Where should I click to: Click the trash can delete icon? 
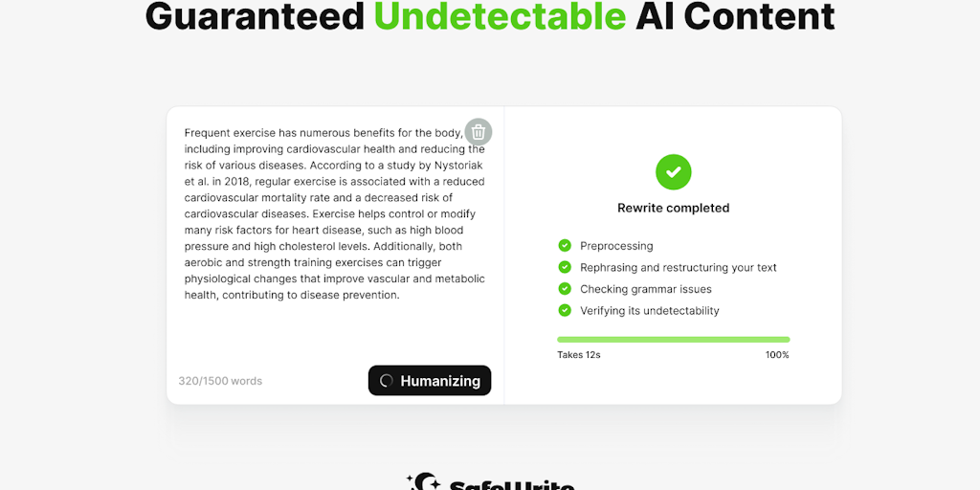click(479, 132)
